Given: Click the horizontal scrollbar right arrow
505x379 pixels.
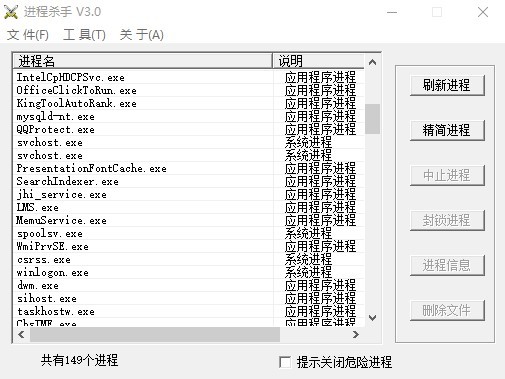Looking at the screenshot, I should (356, 334).
